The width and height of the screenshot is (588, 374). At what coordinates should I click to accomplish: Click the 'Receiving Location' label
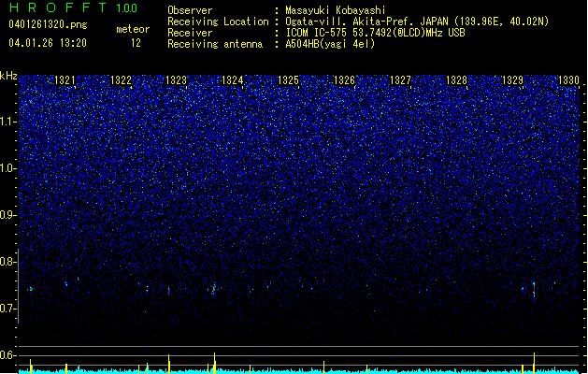[218, 22]
